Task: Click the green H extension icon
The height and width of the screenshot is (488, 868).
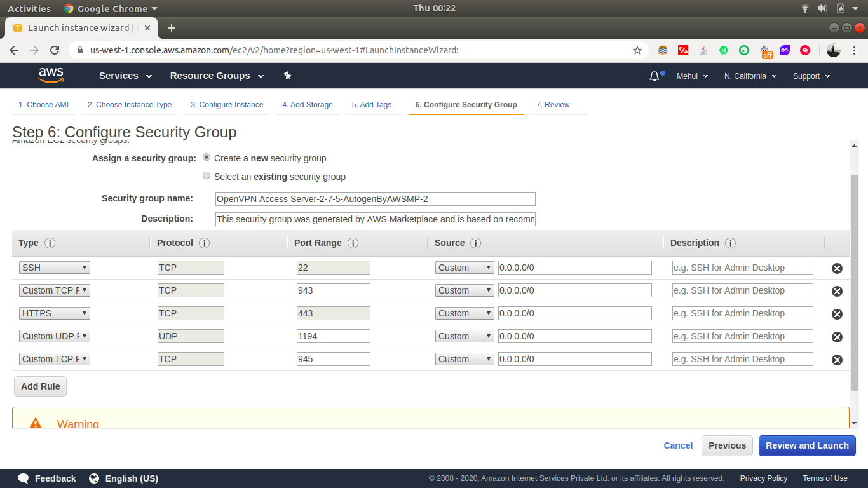Action: coord(724,50)
